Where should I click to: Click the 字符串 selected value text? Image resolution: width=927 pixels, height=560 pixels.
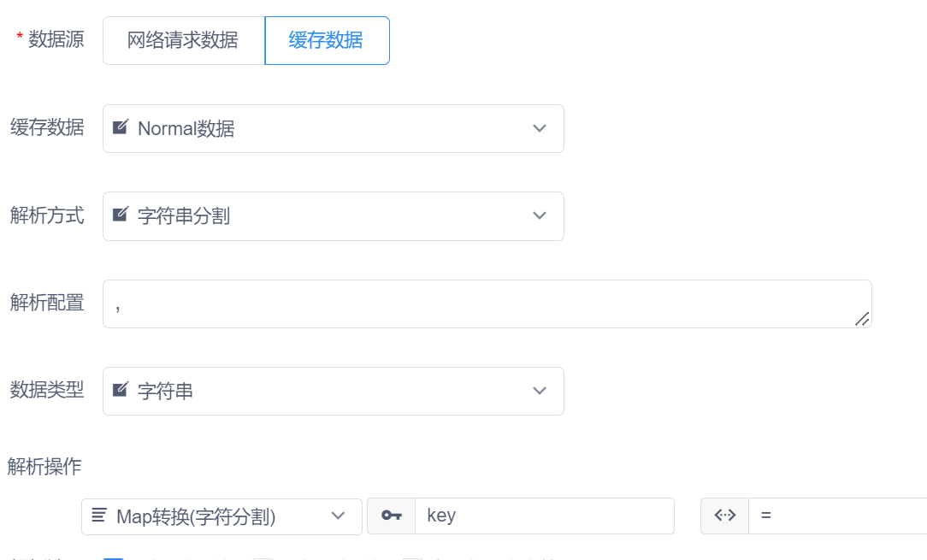pos(165,392)
